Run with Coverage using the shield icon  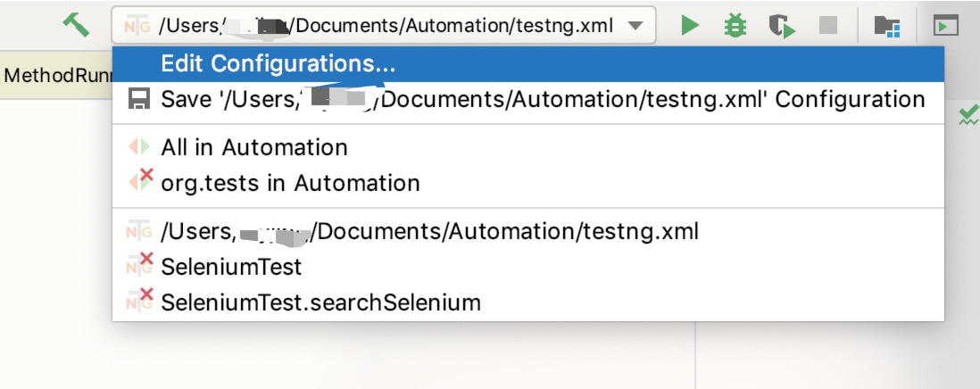(783, 26)
